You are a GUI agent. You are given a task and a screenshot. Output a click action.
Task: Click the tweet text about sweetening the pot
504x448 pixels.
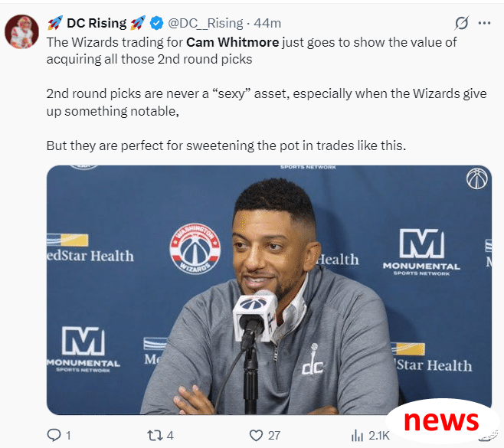click(x=226, y=146)
